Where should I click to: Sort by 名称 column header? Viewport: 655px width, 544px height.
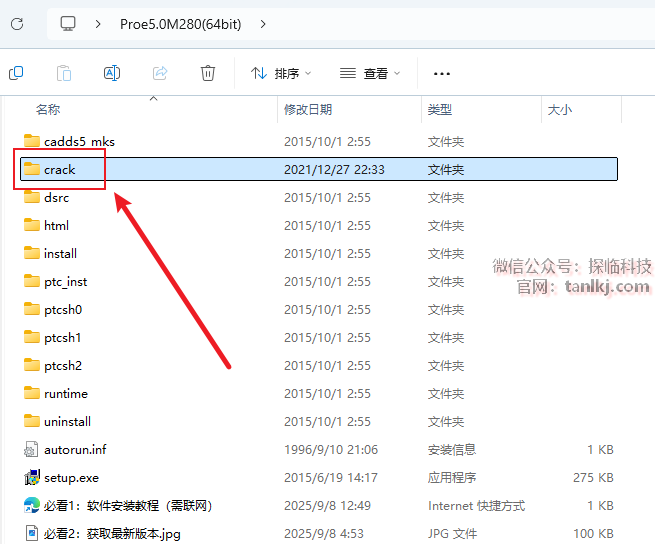coord(48,109)
